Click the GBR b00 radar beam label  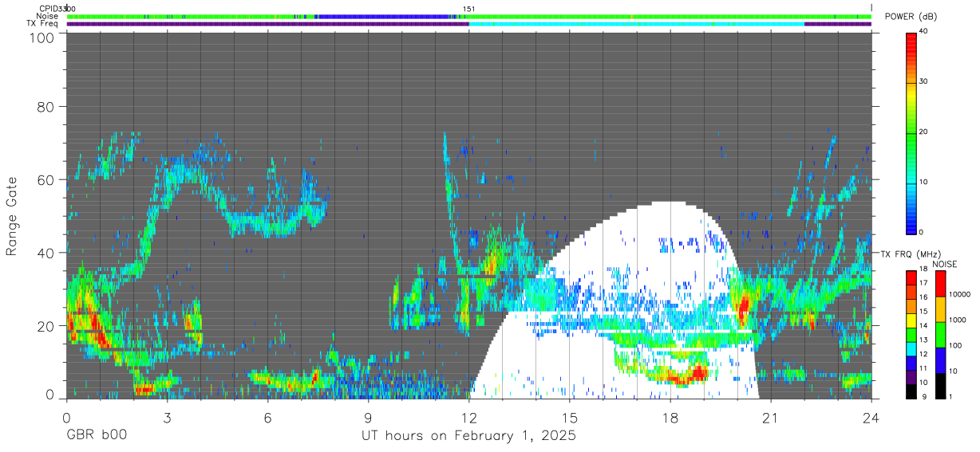tap(97, 436)
